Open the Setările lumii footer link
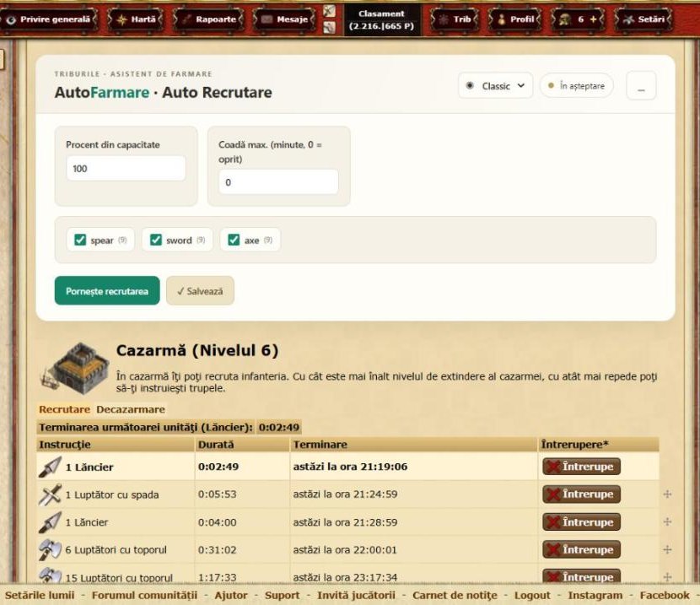The height and width of the screenshot is (605, 700). point(40,595)
